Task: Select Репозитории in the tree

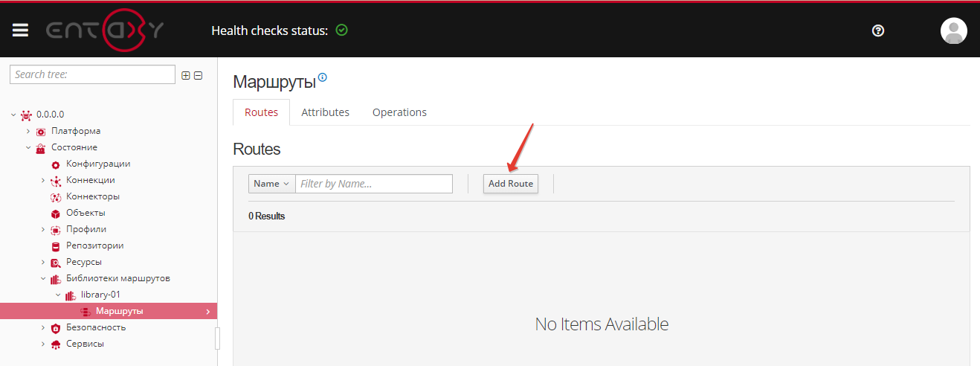Action: (x=95, y=245)
